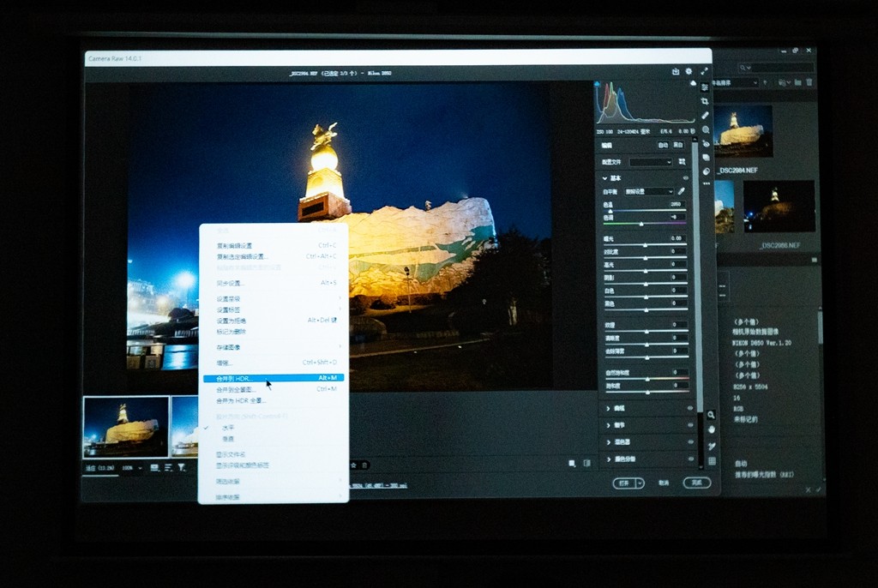The image size is (878, 588).
Task: Pick the white balance eyedropper tool
Action: (682, 191)
